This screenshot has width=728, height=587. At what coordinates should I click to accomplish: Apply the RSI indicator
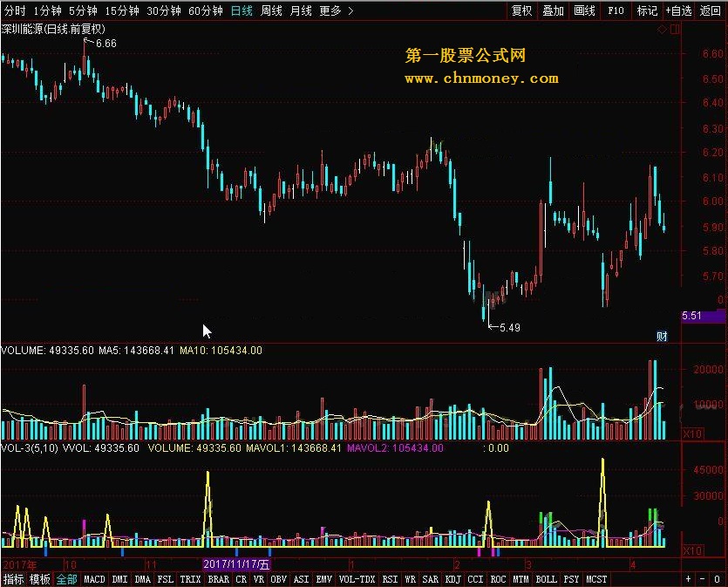tap(390, 579)
